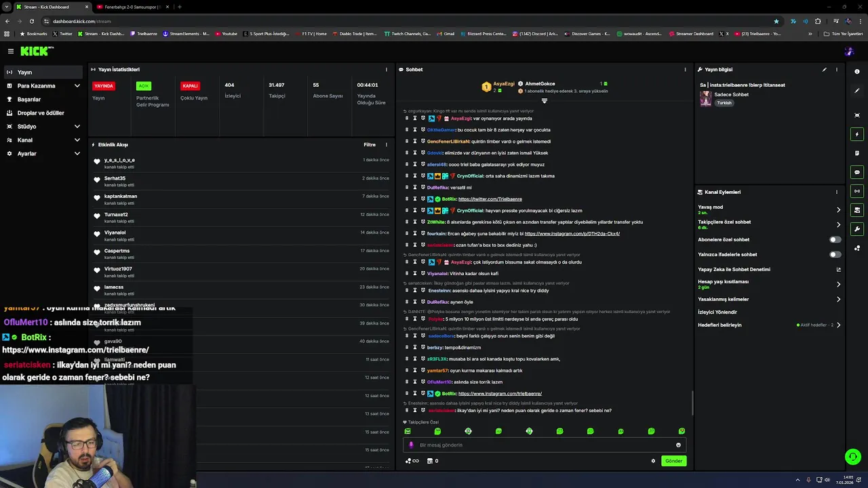Image resolution: width=868 pixels, height=488 pixels.
Task: Click the channel points infinity icon
Action: point(412,461)
